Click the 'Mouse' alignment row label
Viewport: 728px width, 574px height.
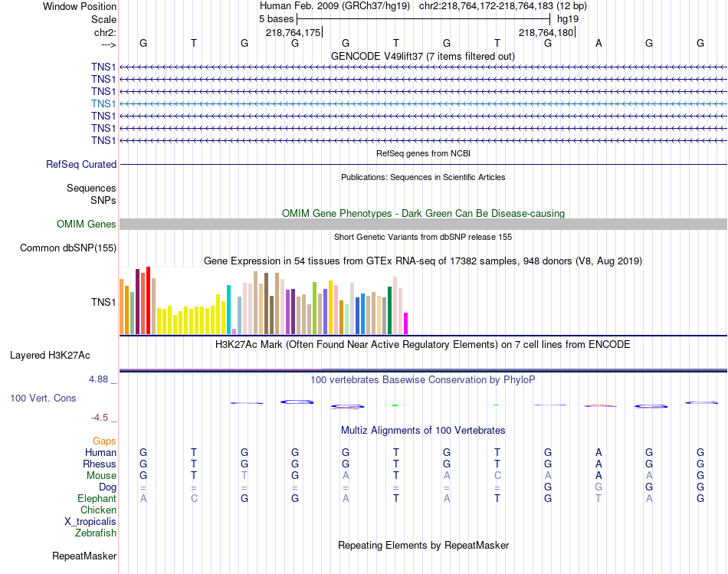coord(101,476)
